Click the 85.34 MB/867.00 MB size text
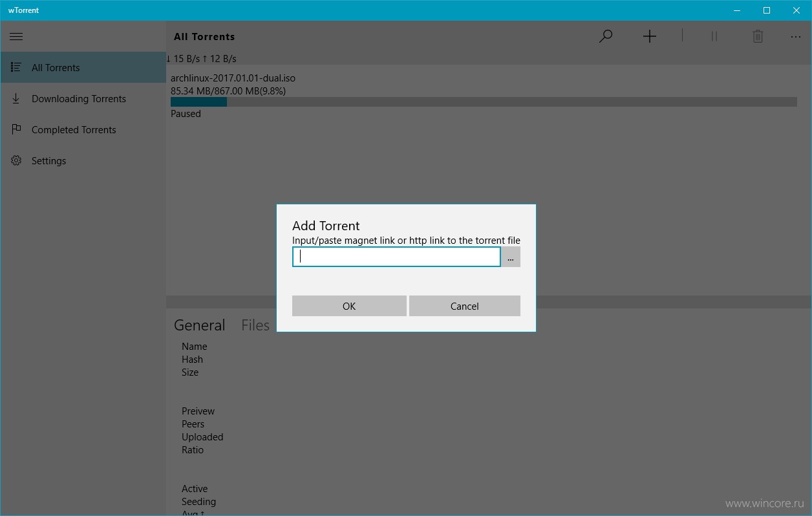 point(228,91)
